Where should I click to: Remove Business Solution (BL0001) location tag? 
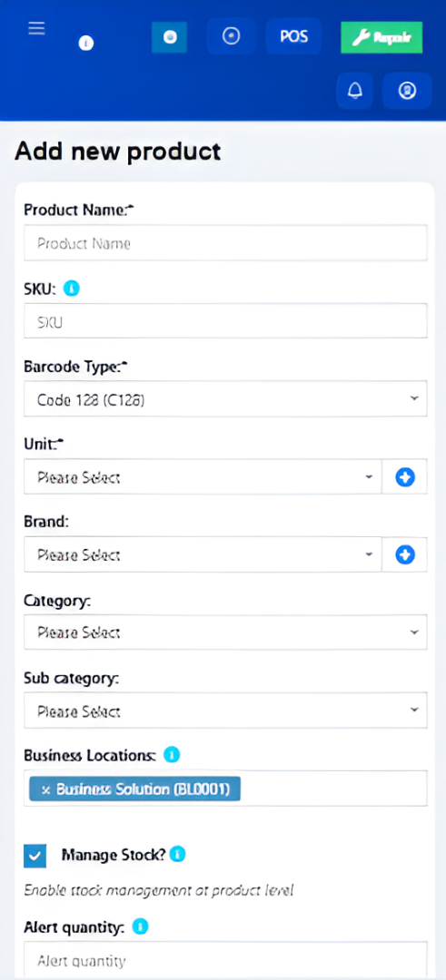[45, 789]
